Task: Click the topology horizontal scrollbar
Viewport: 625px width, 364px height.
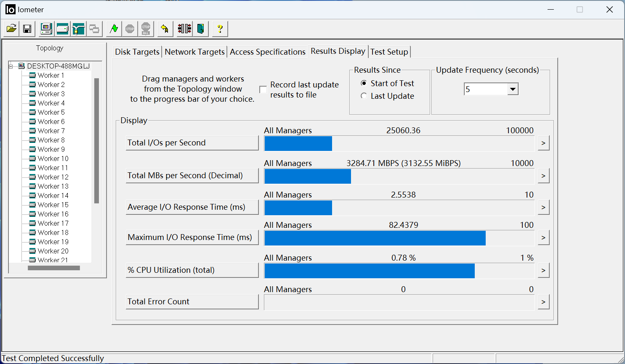Action: (x=54, y=268)
